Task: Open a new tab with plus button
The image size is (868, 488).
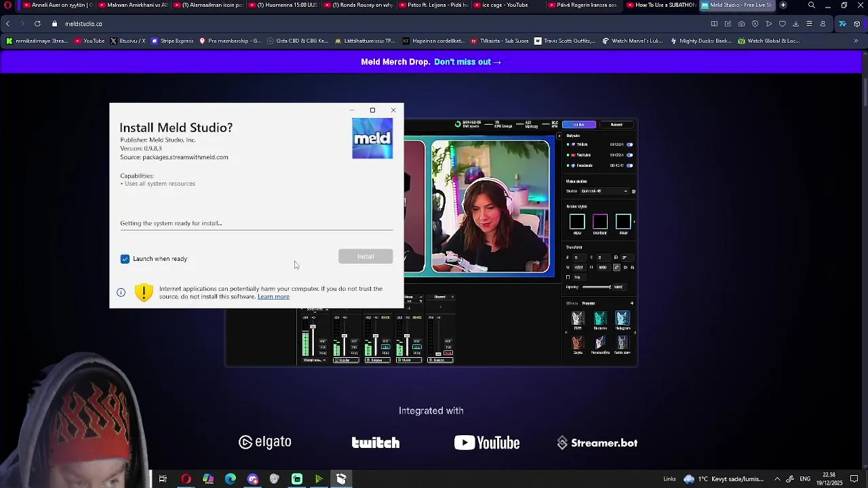Action: click(x=783, y=5)
